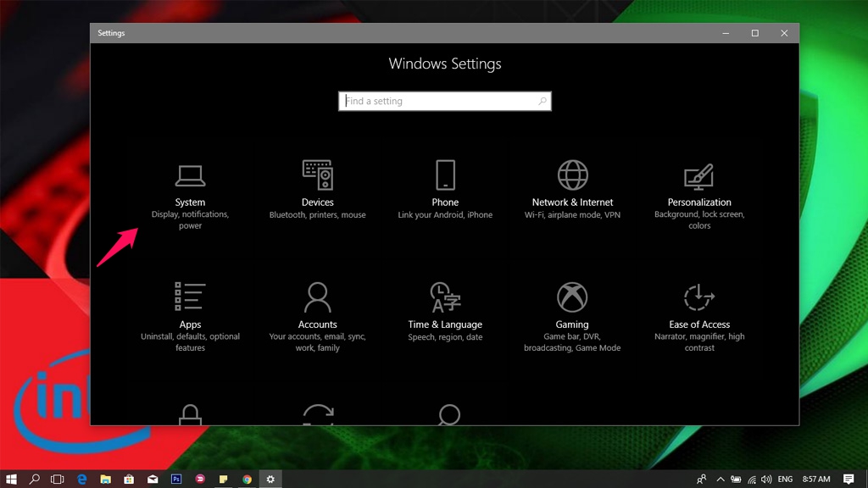This screenshot has width=868, height=488.
Task: Click 'Wi-Fi, airplane mode, VPN' text
Action: pyautogui.click(x=572, y=214)
